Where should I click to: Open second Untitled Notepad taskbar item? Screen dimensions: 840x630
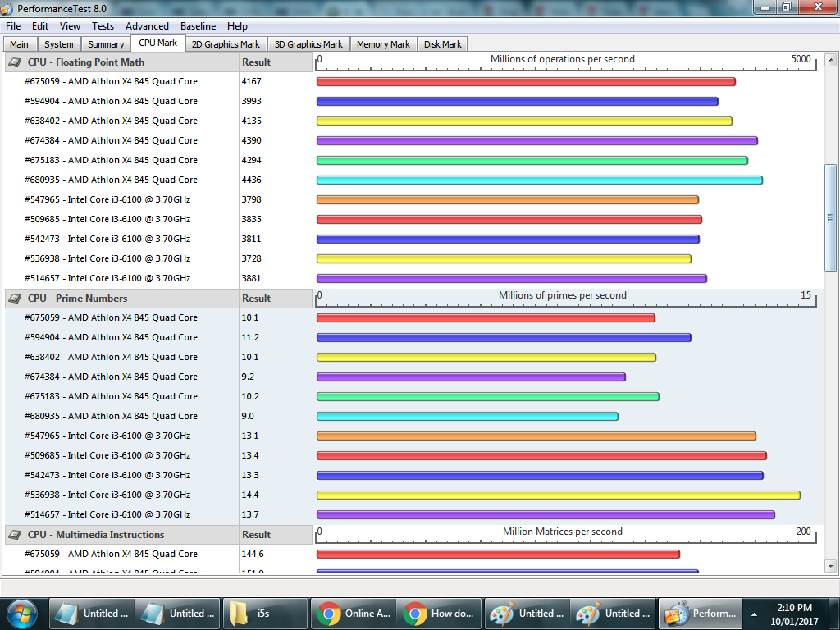click(178, 614)
